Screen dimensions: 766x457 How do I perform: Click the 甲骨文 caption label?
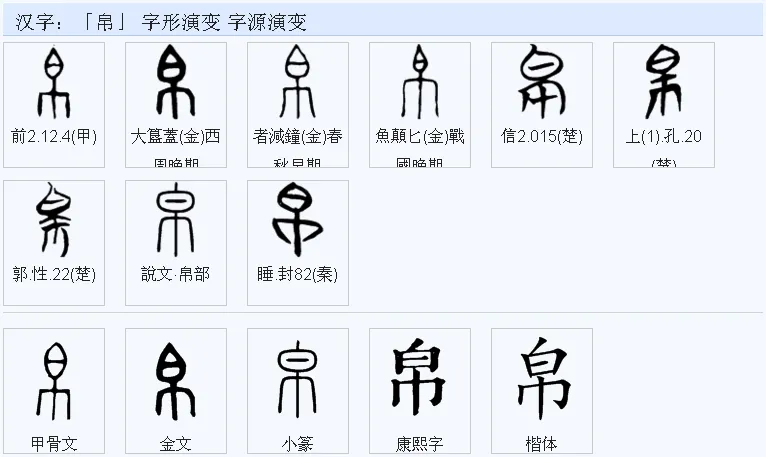[x=54, y=444]
